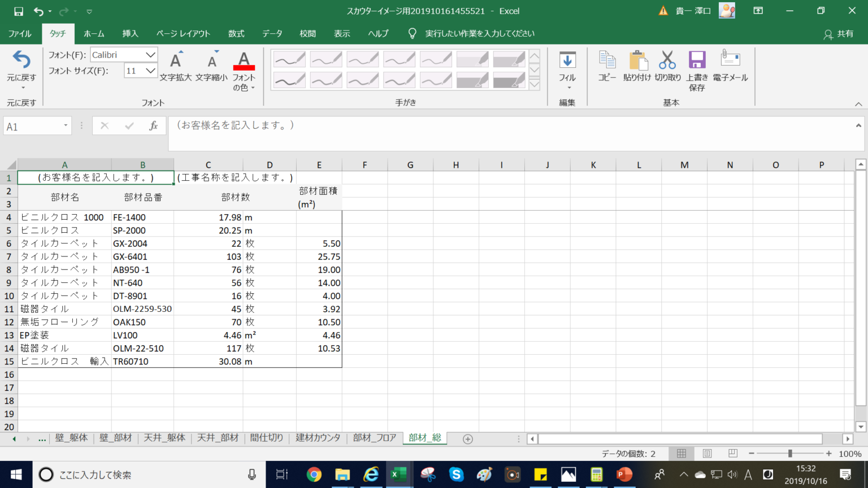Insert function using the fx button
The width and height of the screenshot is (868, 488).
(153, 126)
